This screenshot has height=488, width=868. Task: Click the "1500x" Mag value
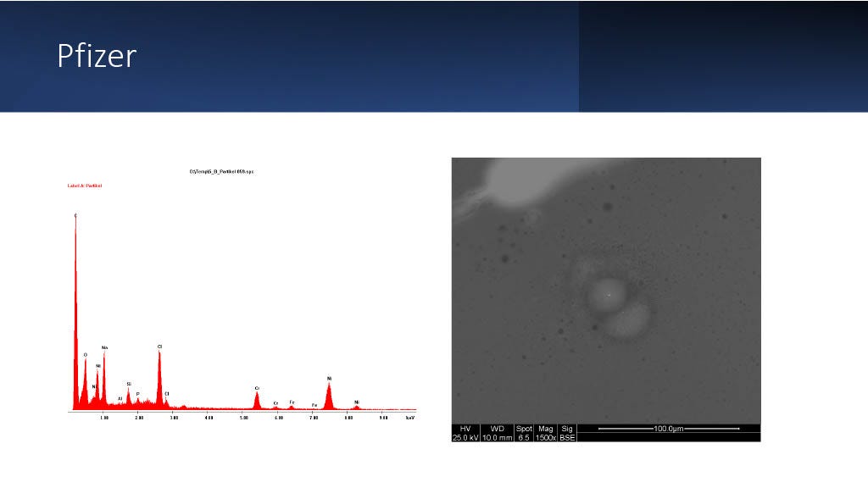coord(545,438)
